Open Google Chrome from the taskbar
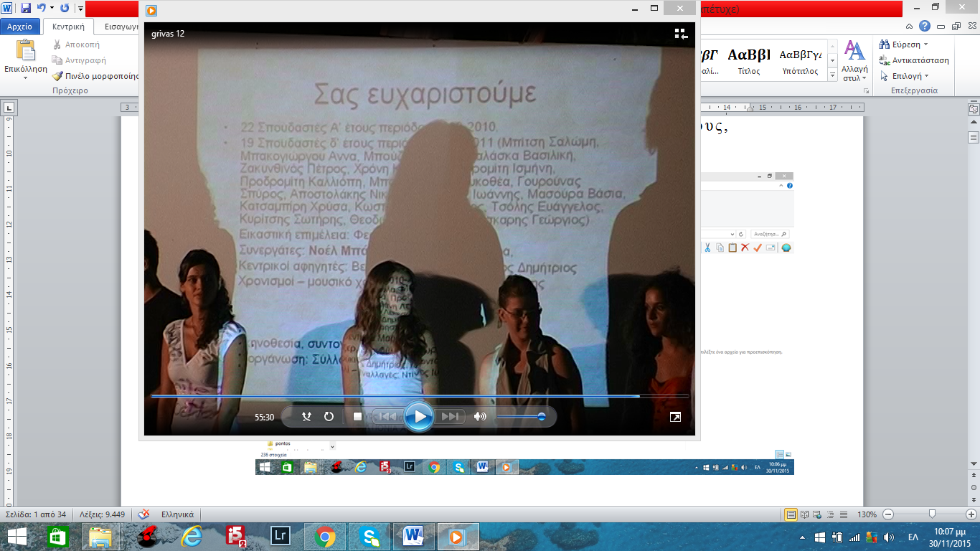980x551 pixels. click(x=325, y=537)
